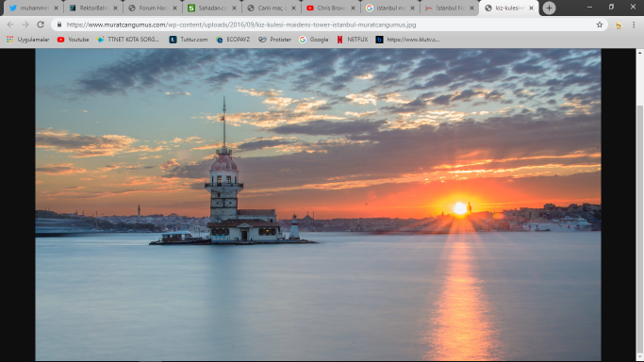Open the TTNET KOTA SORG bookmark

[127, 40]
